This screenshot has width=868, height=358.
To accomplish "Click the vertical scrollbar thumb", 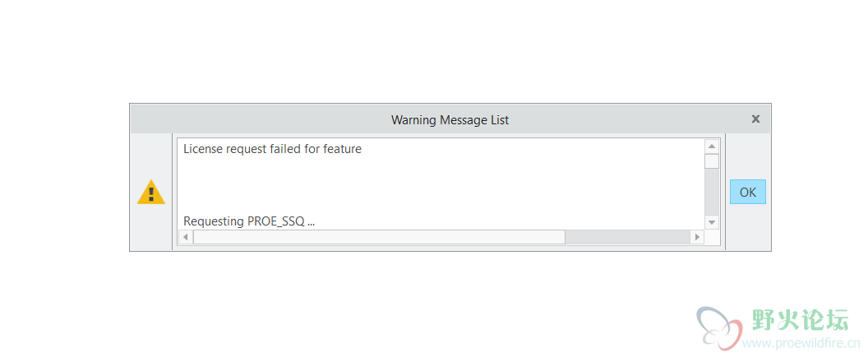I will coord(712,161).
